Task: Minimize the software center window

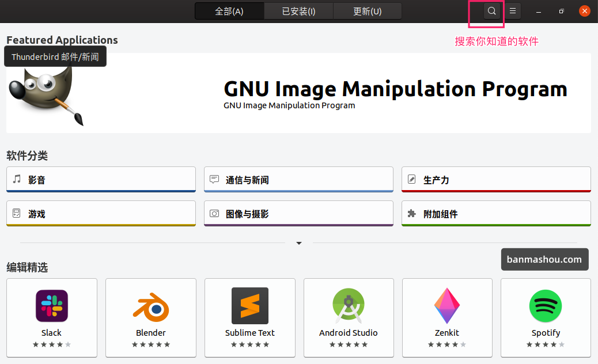Action: tap(539, 12)
